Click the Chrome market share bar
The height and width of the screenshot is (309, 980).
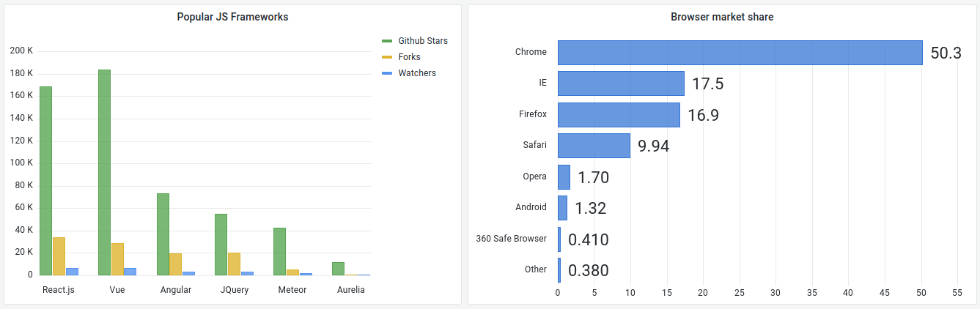pos(740,53)
